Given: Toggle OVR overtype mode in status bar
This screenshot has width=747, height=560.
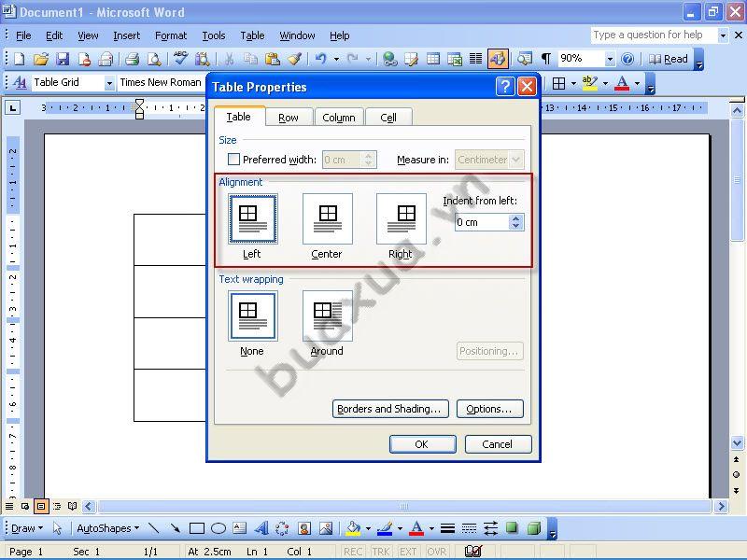Looking at the screenshot, I should click(436, 552).
